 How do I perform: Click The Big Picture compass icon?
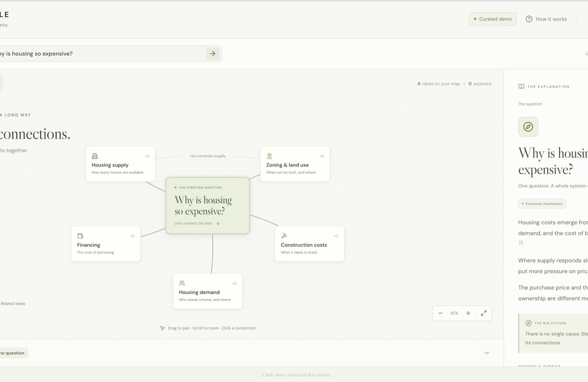click(528, 323)
